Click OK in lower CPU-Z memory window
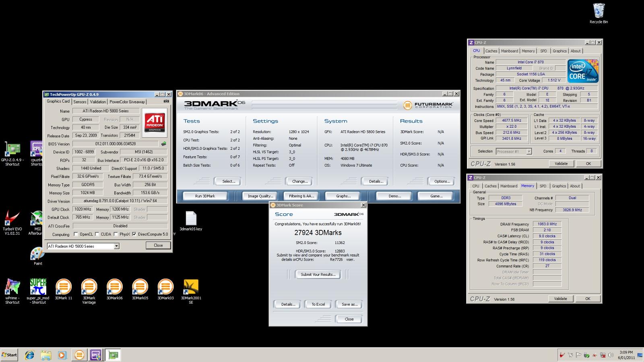Viewport: 644px width, 362px height. [588, 299]
